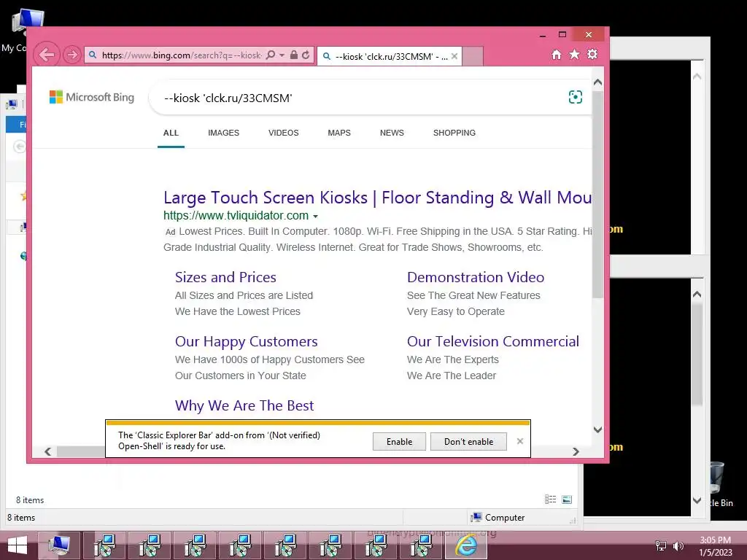This screenshot has width=747, height=560.
Task: Maximize the Internet Explorer window
Action: [562, 34]
